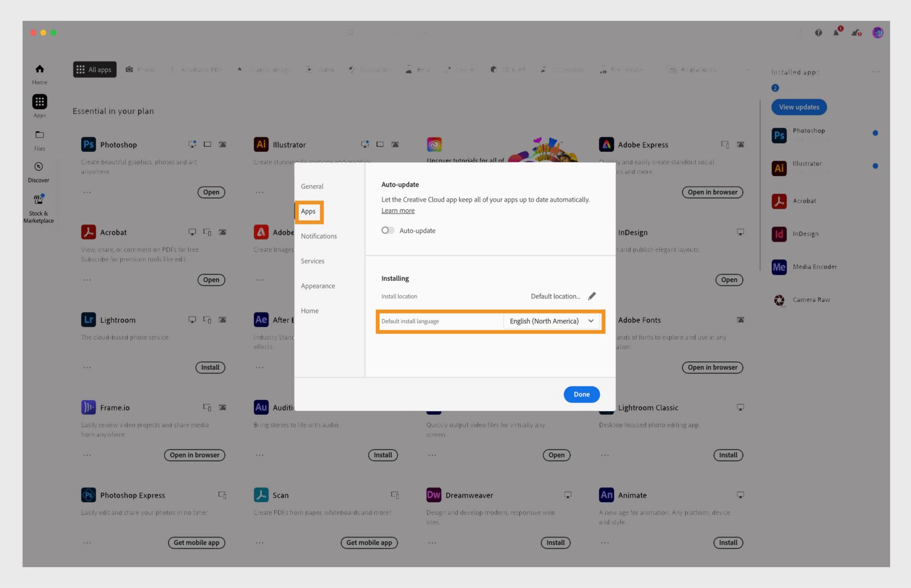Click Install button on Animate card
Screen dimensions: 911x588
click(728, 543)
